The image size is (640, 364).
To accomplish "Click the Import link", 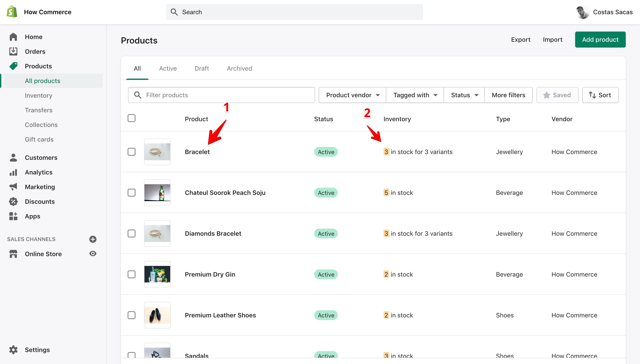I will click(x=552, y=40).
